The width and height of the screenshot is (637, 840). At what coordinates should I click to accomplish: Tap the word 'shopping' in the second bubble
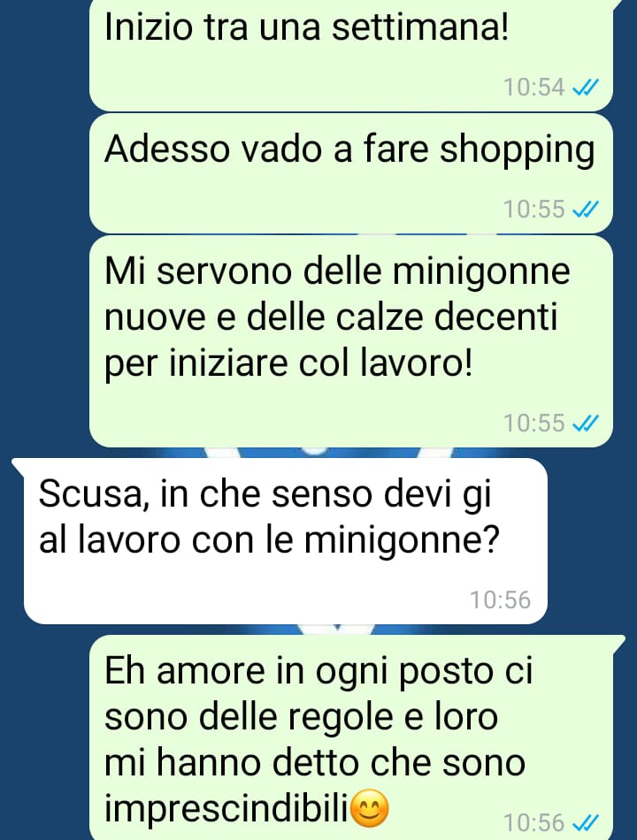point(518,151)
